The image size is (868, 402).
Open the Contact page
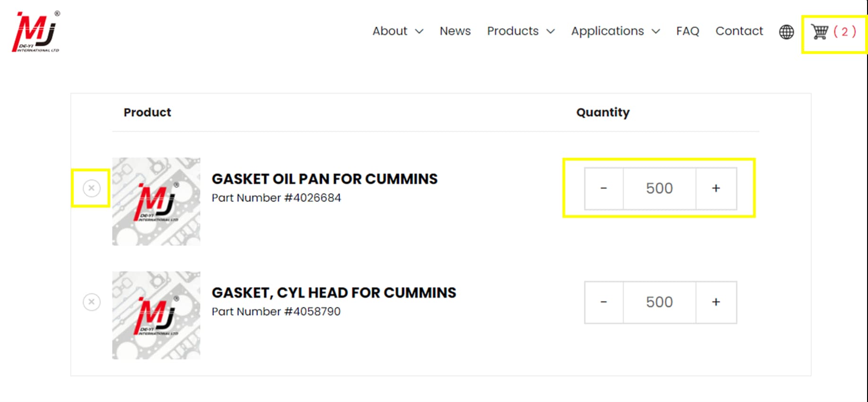click(x=739, y=31)
